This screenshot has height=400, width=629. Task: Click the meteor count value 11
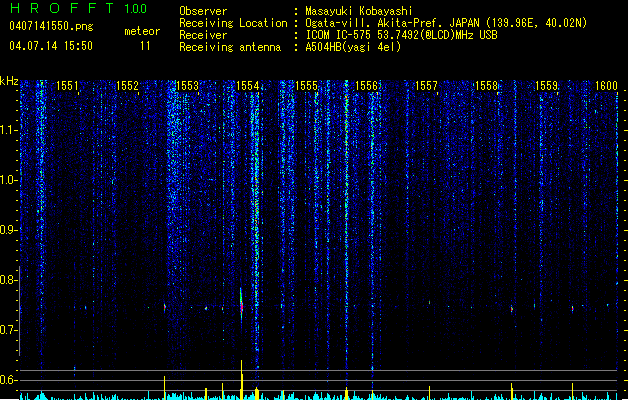tap(145, 46)
